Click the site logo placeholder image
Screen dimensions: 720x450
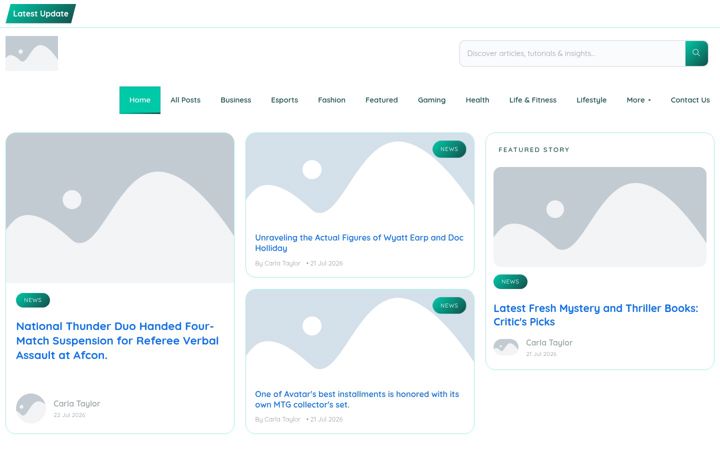coord(32,53)
